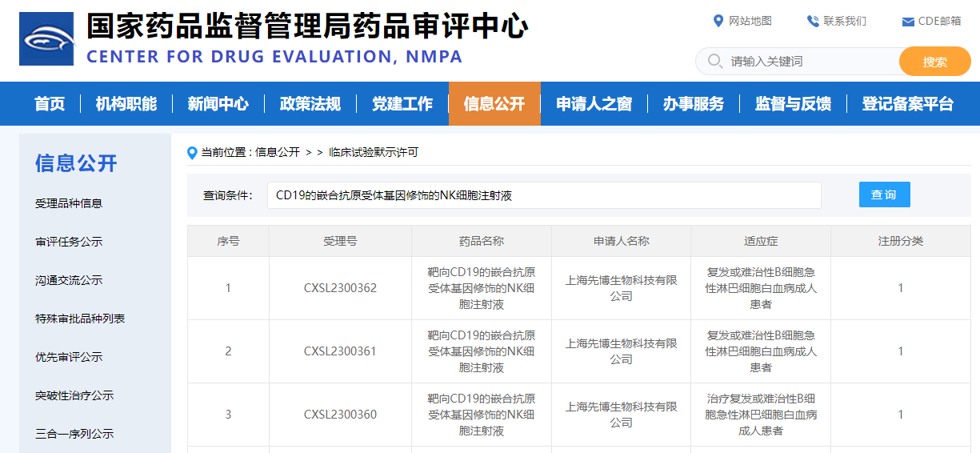Viewport: 980px width, 453px height.
Task: Focus the 查询条件 text field
Action: point(544,195)
